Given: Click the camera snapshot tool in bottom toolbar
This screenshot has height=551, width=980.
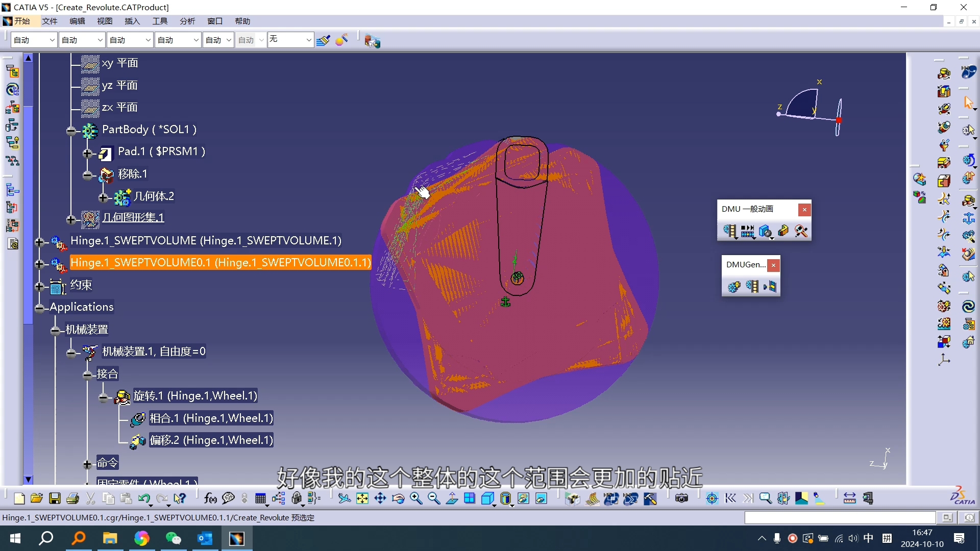Looking at the screenshot, I should pos(681,498).
